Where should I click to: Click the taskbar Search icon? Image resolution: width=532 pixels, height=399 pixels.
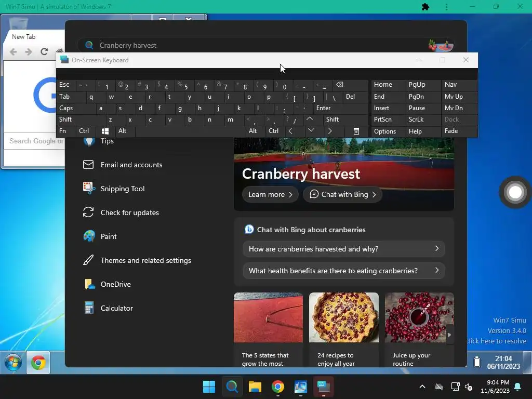[232, 387]
